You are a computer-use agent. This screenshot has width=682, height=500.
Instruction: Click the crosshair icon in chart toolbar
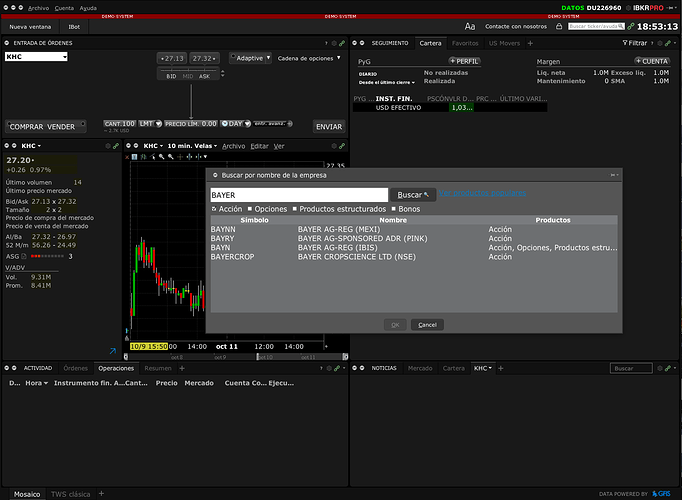click(180, 157)
